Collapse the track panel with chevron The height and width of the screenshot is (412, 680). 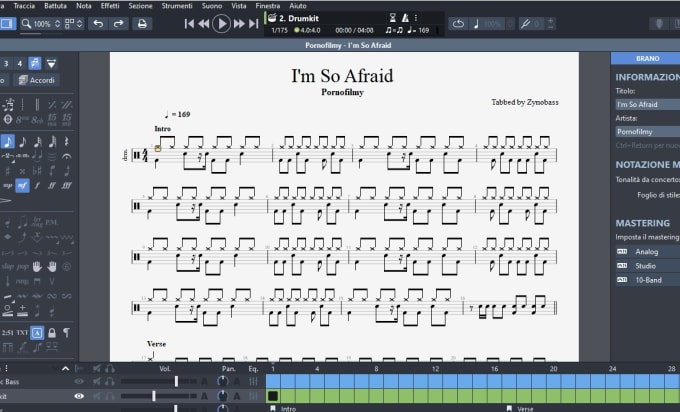point(65,369)
